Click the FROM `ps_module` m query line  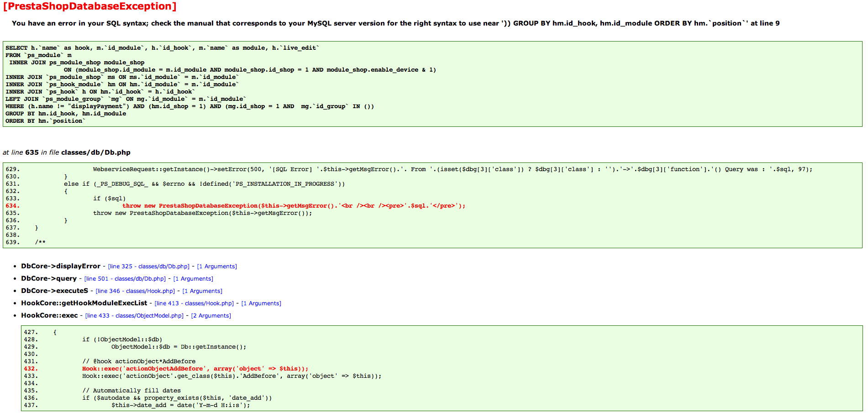(x=38, y=55)
